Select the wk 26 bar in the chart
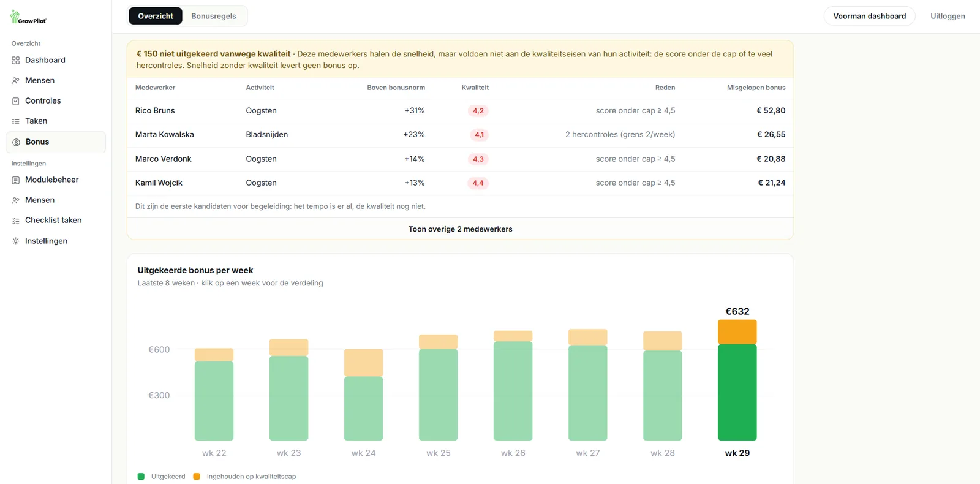980x484 pixels. click(513, 385)
